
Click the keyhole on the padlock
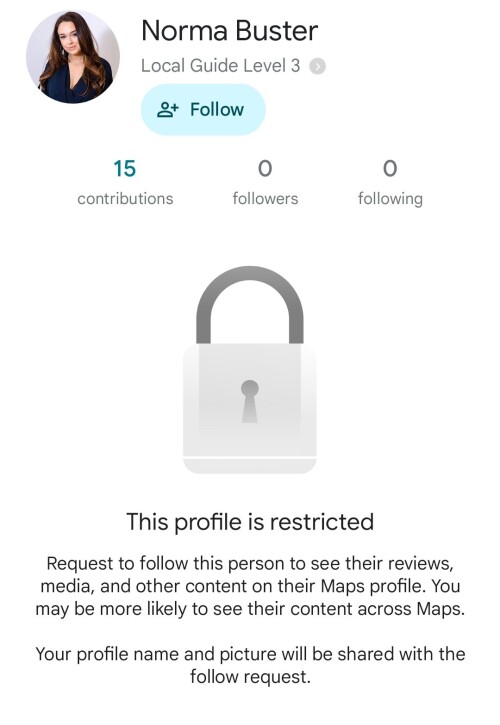tap(250, 401)
